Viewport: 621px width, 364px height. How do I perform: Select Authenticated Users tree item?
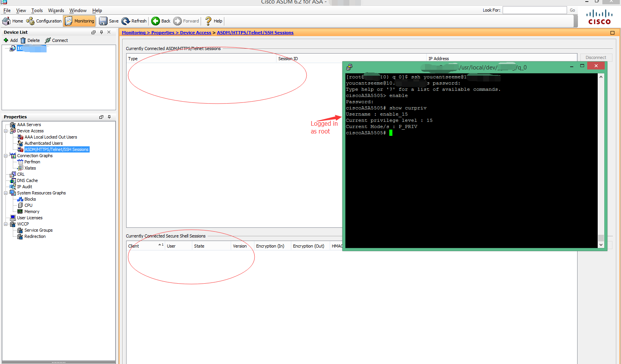coord(43,143)
